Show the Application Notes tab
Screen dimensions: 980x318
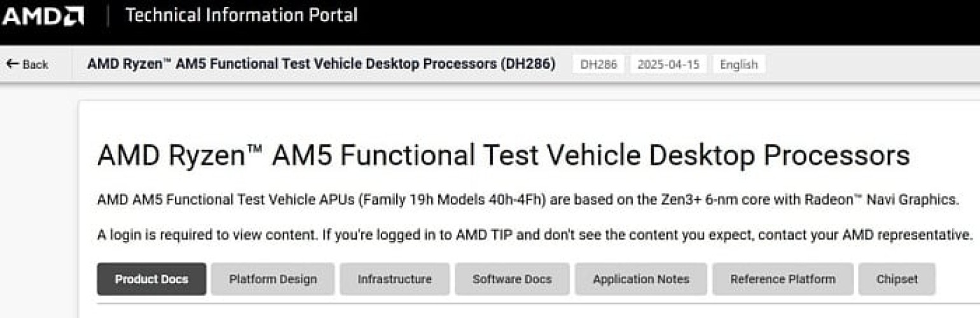[641, 279]
